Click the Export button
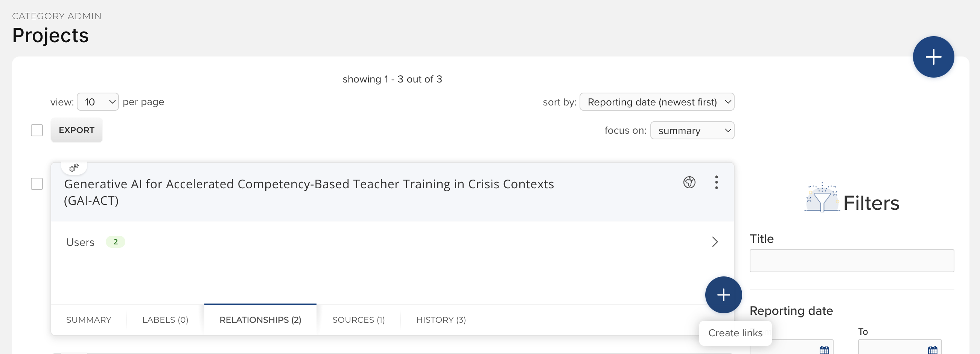 tap(76, 130)
